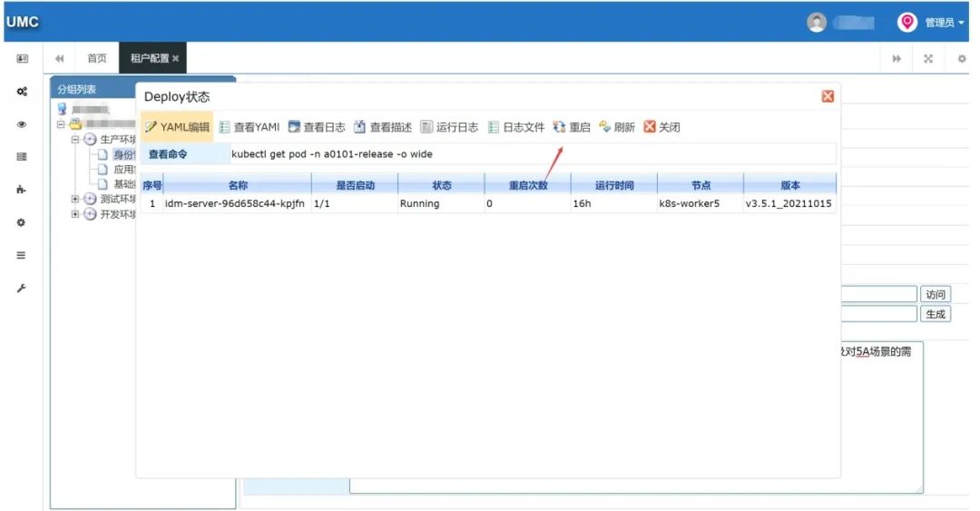Screen dimensions: 980x511
Task: Open 运行日志 in the toolbar
Action: coord(449,127)
